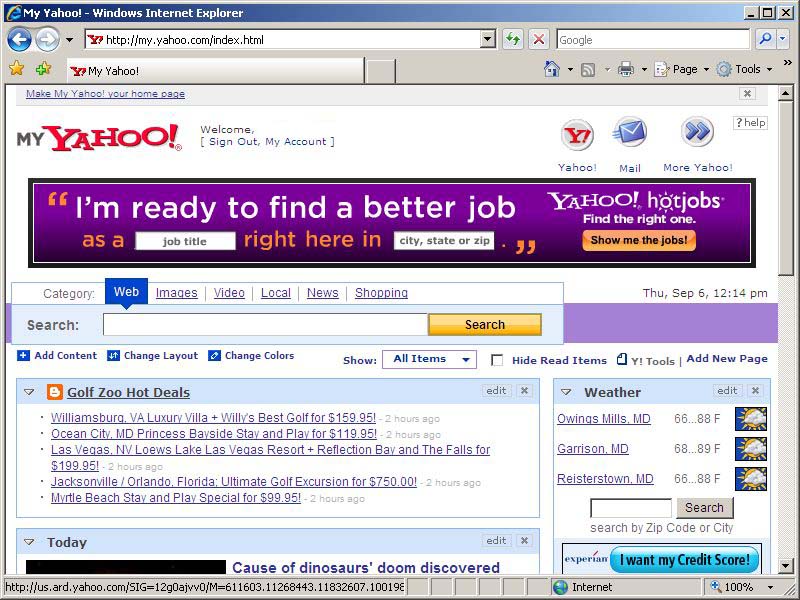This screenshot has height=600, width=800.
Task: Click the city, state or zip banner field
Action: coord(444,241)
